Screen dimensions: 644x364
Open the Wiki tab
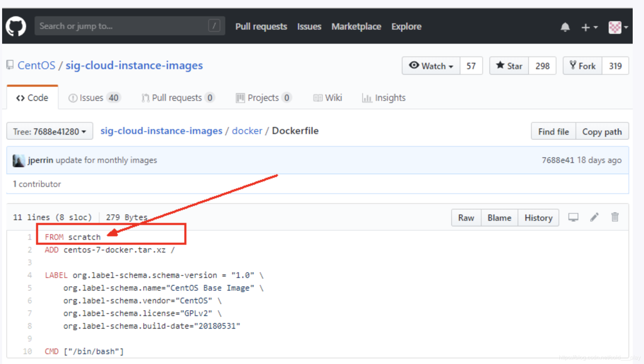[x=328, y=98]
